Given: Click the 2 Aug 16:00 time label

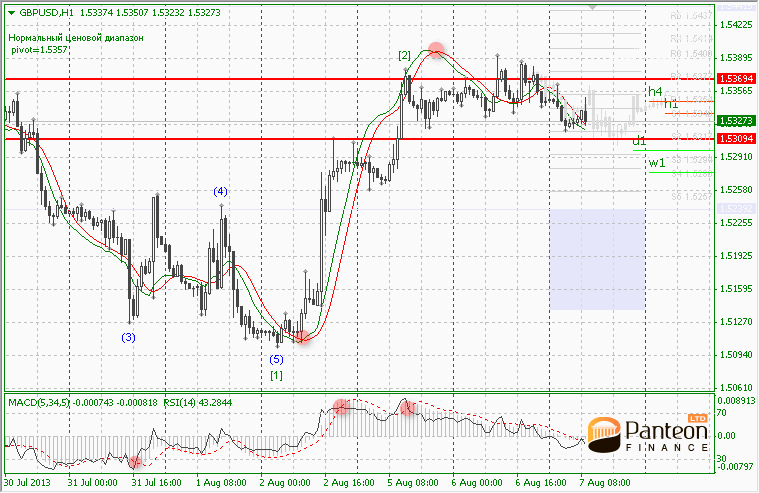Looking at the screenshot, I should click(349, 483).
